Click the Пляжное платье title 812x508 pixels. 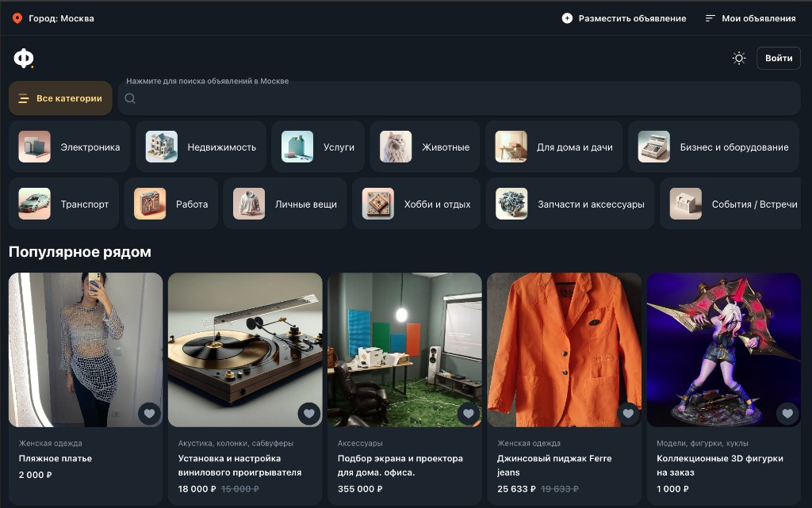[56, 458]
